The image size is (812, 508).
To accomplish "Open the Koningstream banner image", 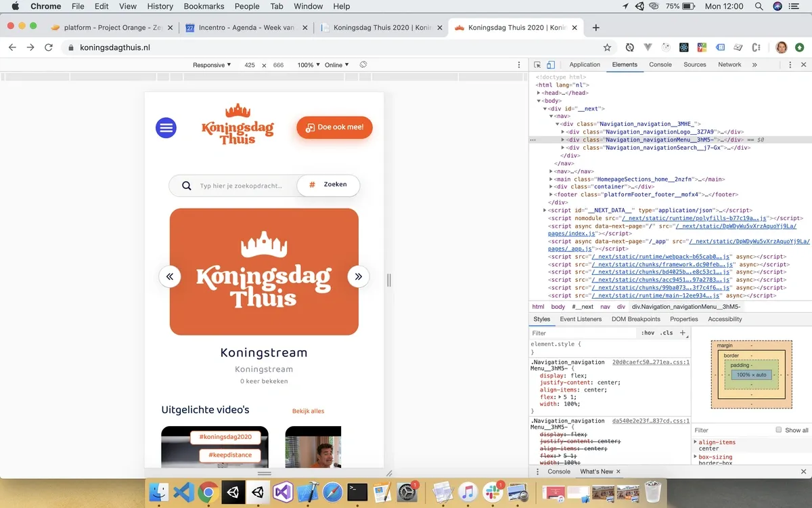I will 264,272.
